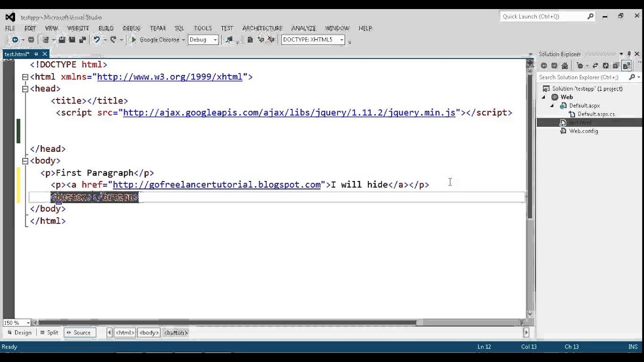Click Solution Explorer Collapse All icon
The image size is (644, 362).
(x=616, y=65)
